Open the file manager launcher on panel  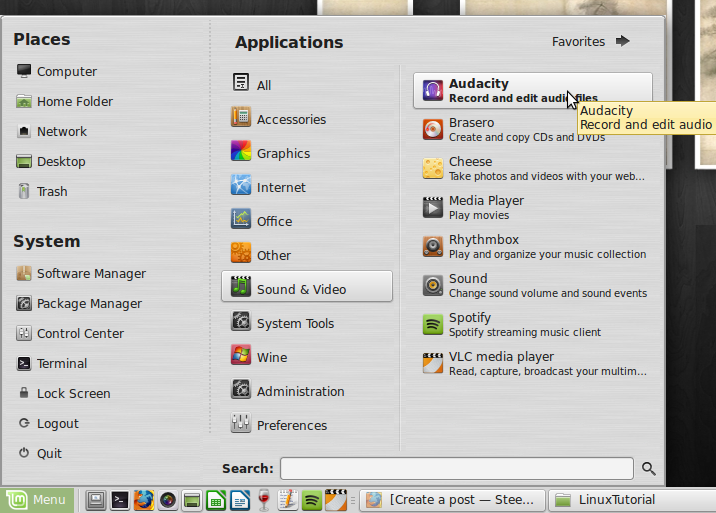click(x=191, y=500)
